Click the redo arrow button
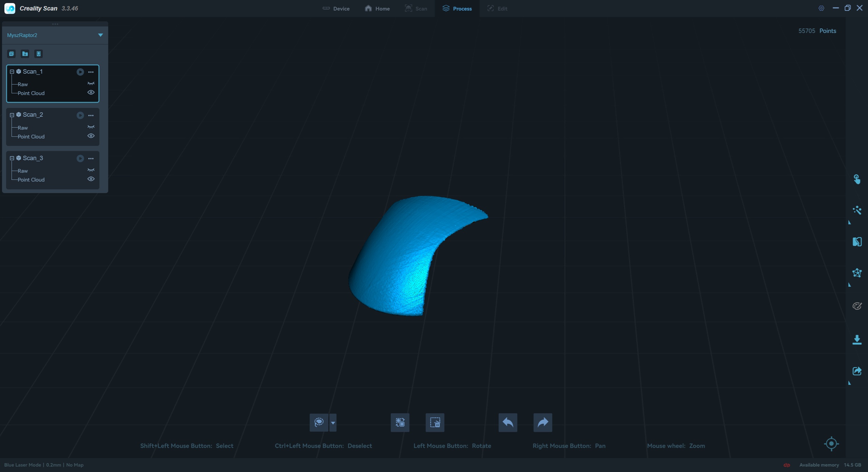Image resolution: width=868 pixels, height=472 pixels. (543, 422)
